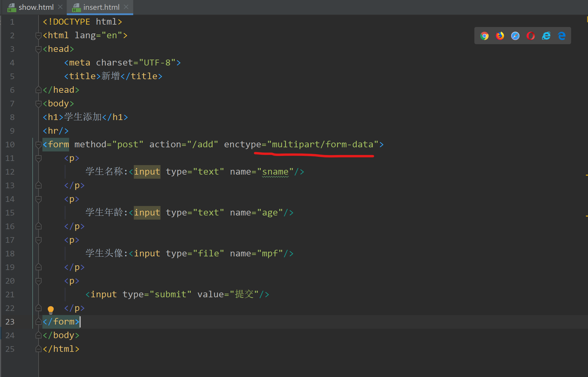Click the name="mpf" attribute value
Screen dimensions: 588x377
[270, 254]
